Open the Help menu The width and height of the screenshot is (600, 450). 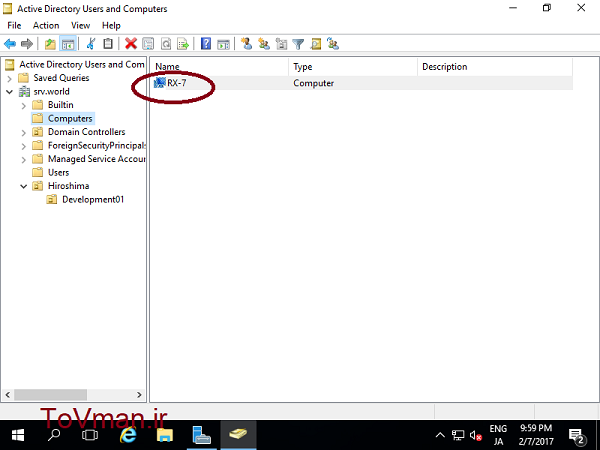[x=111, y=25]
